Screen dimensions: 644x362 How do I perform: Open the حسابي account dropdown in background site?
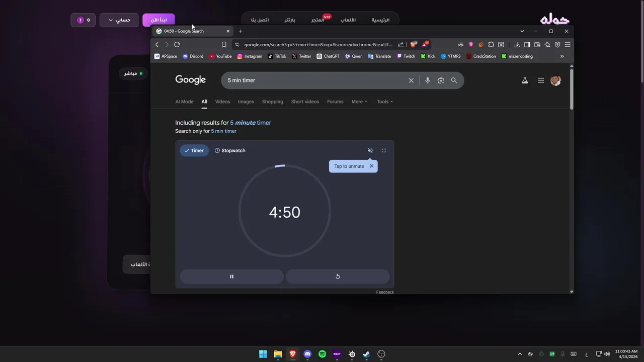coord(119,20)
